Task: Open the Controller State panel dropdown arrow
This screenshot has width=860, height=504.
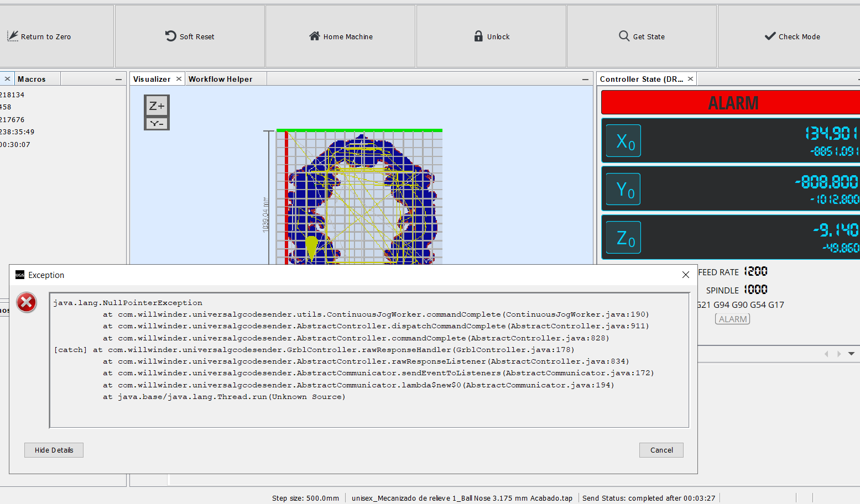Action: pos(852,354)
